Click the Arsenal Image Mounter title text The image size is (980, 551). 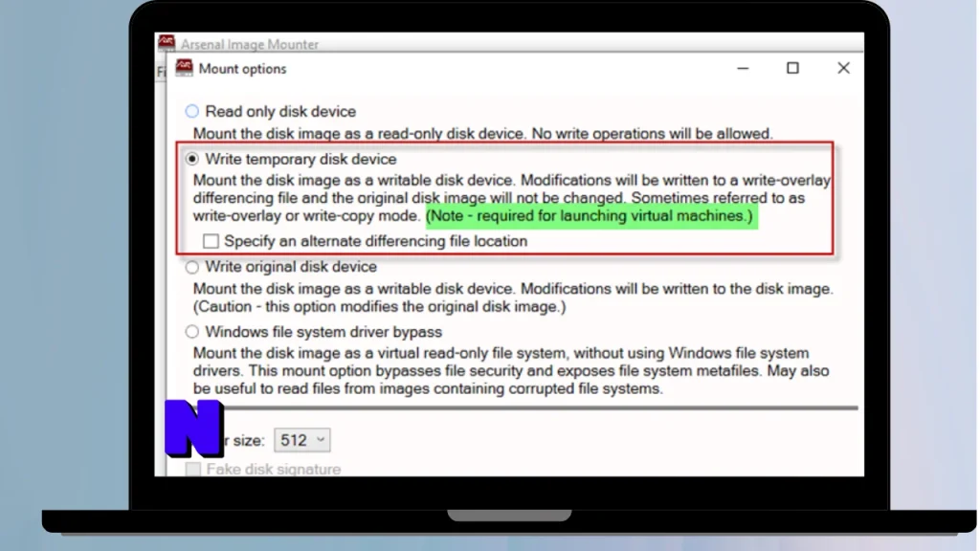coord(250,44)
